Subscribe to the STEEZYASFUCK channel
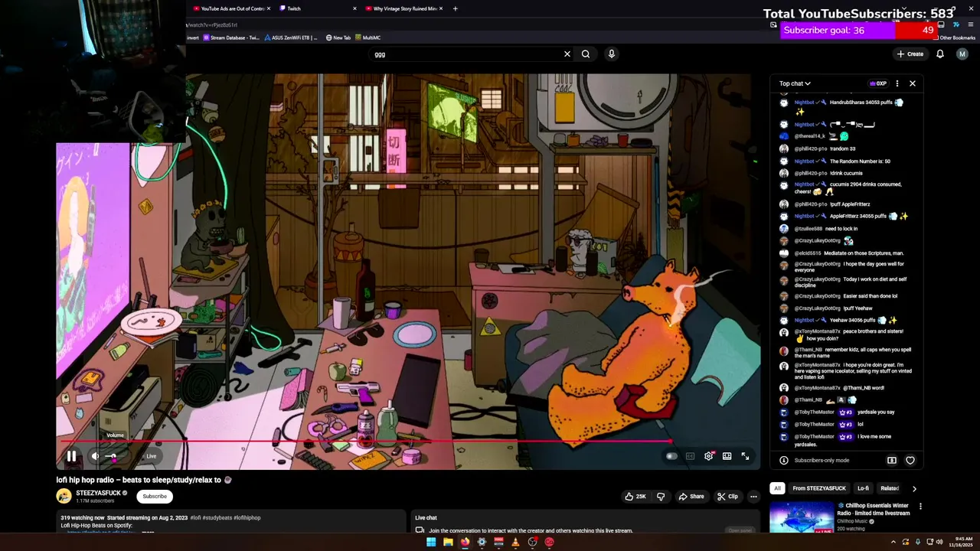980x551 pixels. [x=154, y=496]
